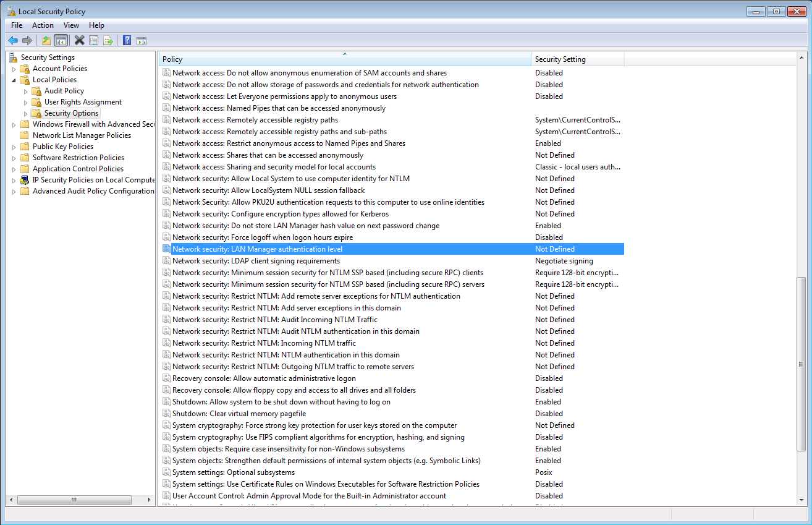Open Properties using the toolbar icon

click(93, 40)
